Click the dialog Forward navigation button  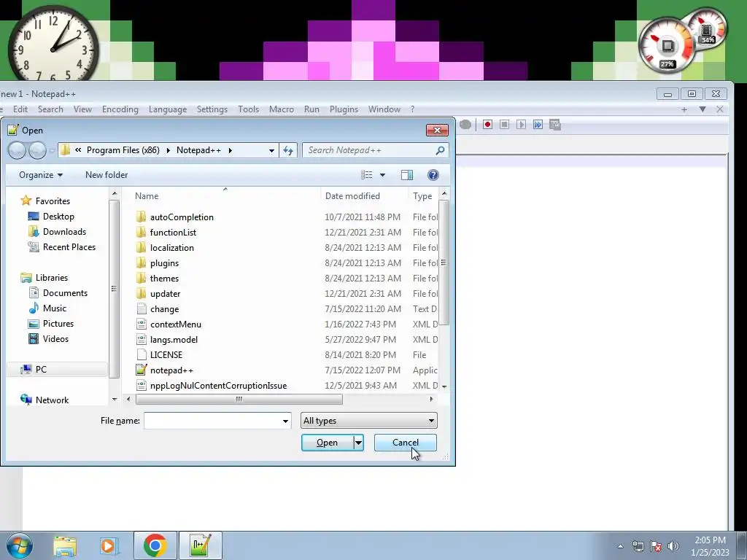point(38,150)
